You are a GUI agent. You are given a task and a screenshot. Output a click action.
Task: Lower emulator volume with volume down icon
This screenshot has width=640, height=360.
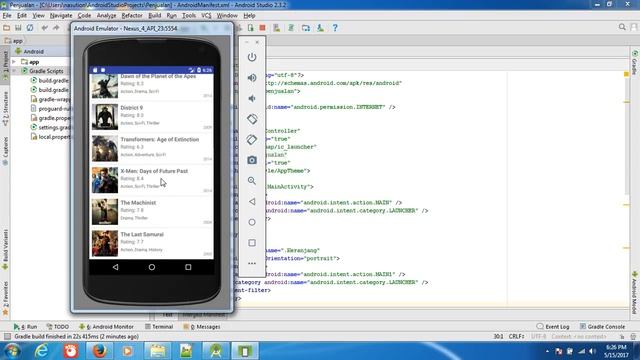coord(252,98)
